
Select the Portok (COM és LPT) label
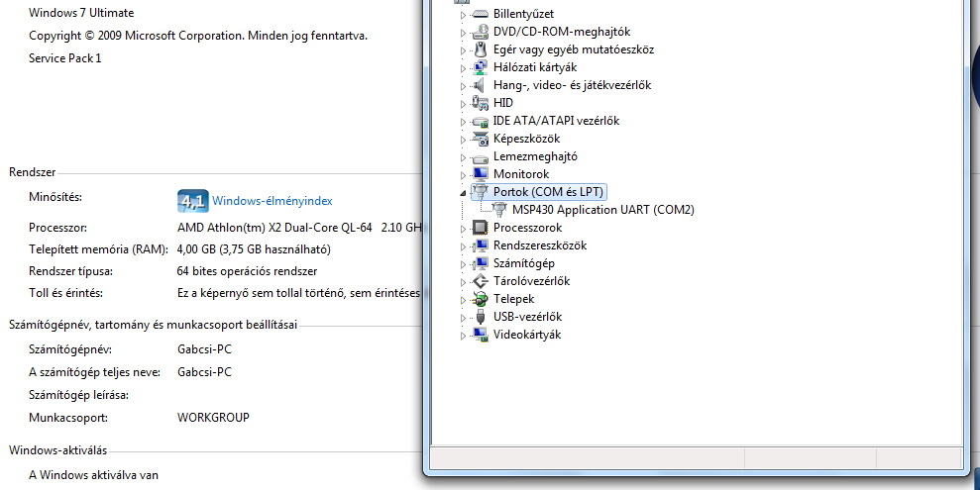point(548,192)
